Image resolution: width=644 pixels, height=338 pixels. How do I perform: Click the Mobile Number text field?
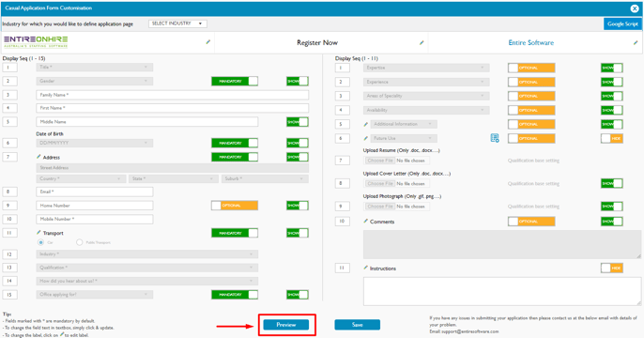(x=95, y=219)
